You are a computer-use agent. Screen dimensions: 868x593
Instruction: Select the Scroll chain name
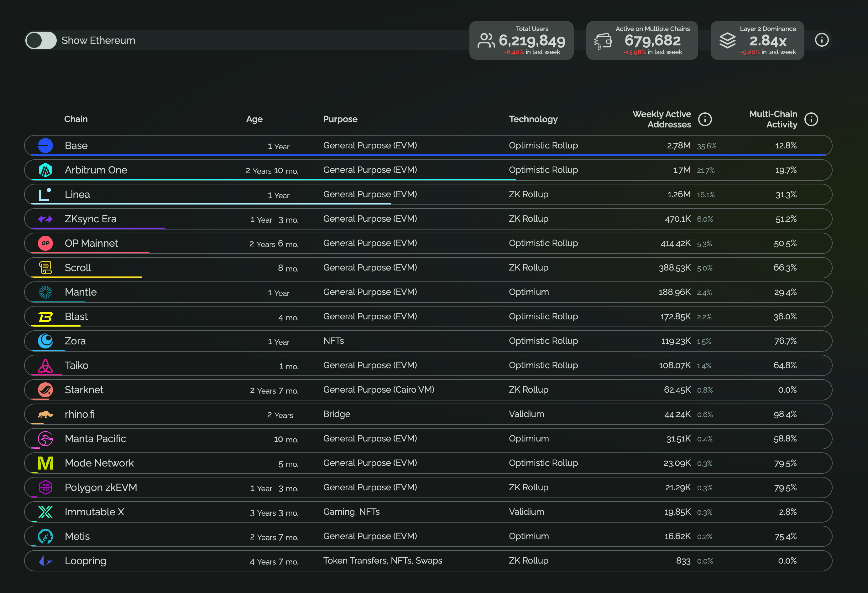(78, 268)
